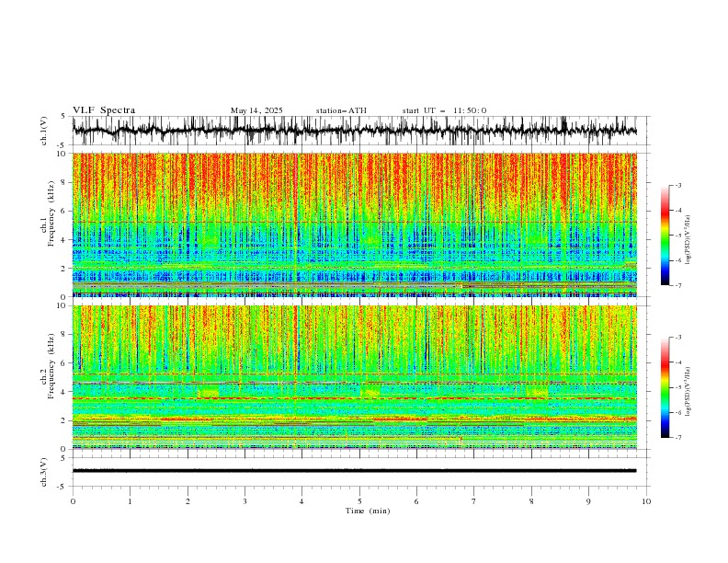728x563 pixels.
Task: Click the ch.3 flat voltage trace
Action: click(354, 471)
